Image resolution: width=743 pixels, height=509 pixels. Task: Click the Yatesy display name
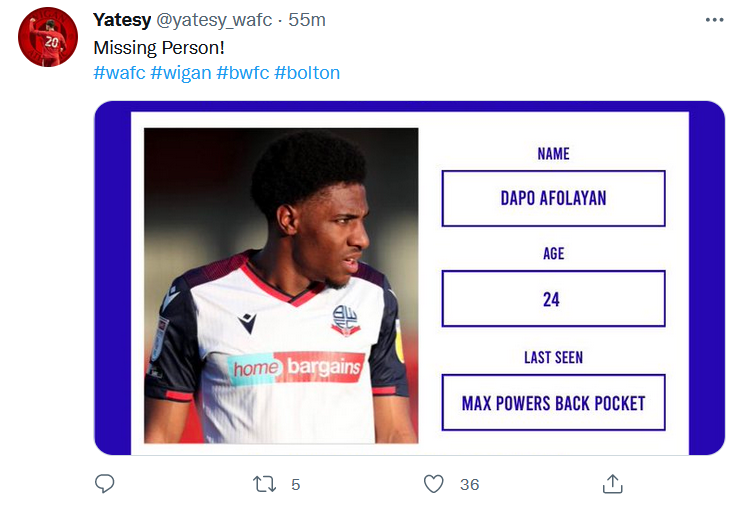tap(122, 20)
